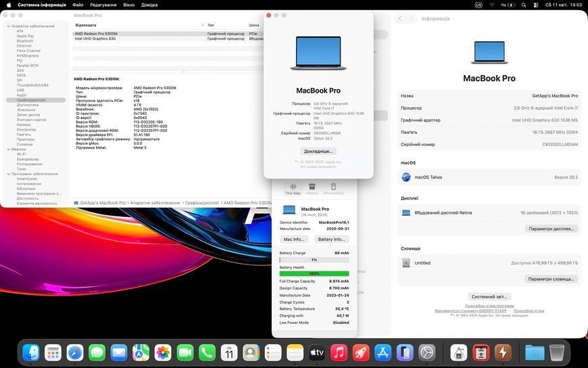588x368 pixels.
Task: Collapse the Програмне забезпечення tree section
Action: point(8,175)
